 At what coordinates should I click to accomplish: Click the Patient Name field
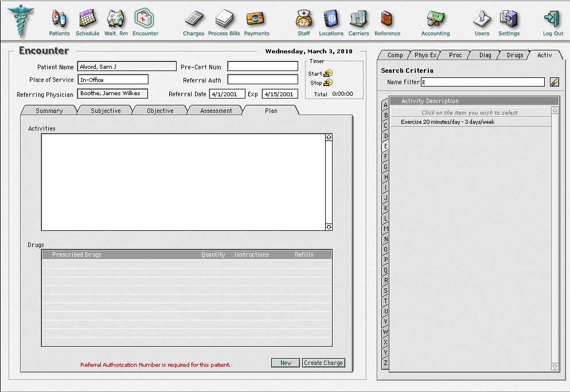[x=127, y=66]
